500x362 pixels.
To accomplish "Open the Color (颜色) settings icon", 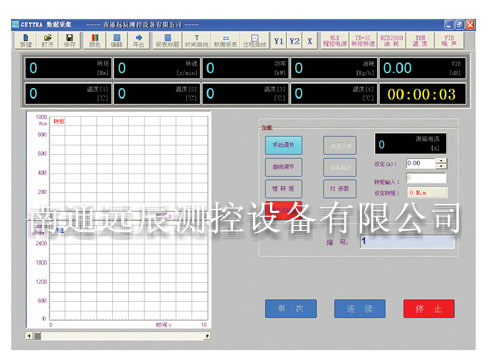I will click(95, 40).
